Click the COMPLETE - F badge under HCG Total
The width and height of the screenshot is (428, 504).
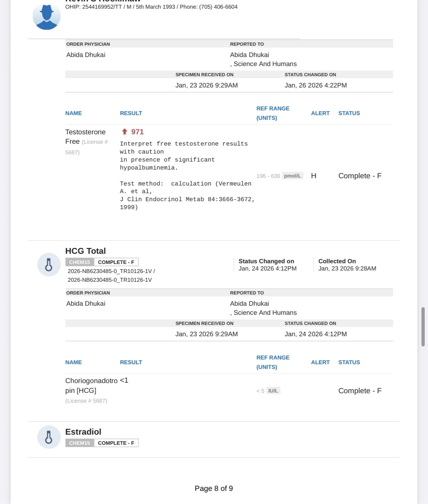(116, 262)
